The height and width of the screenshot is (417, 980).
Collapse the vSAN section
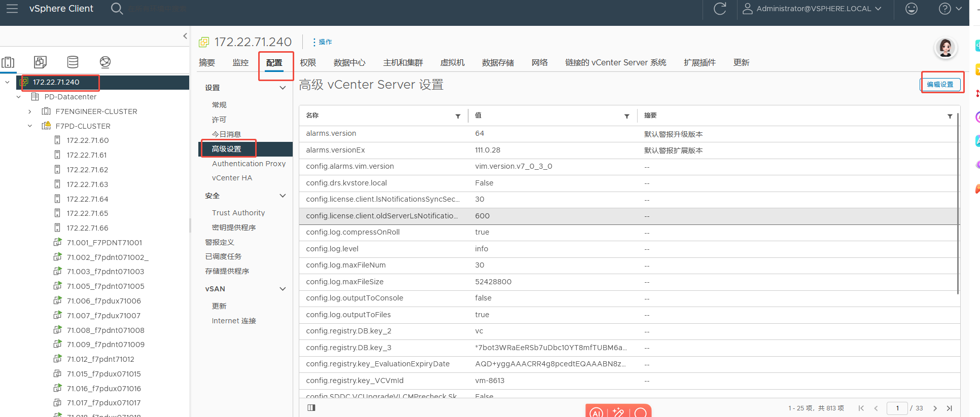pyautogui.click(x=283, y=289)
